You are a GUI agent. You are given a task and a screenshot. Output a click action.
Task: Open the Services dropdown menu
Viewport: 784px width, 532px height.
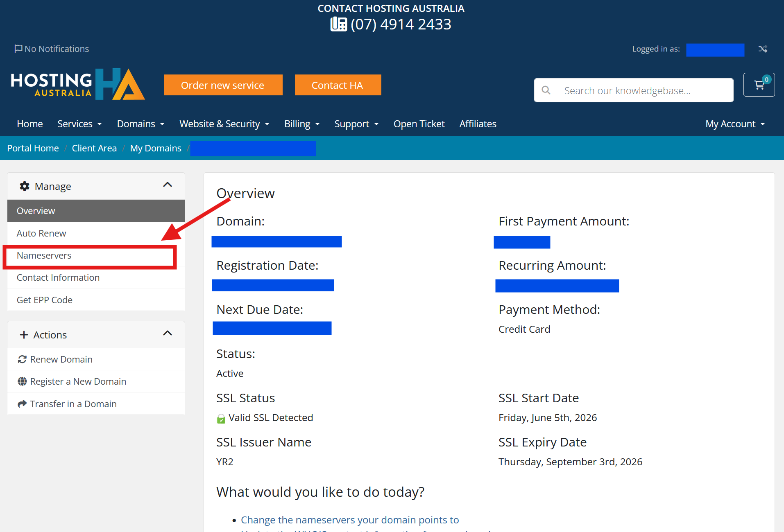coord(79,124)
